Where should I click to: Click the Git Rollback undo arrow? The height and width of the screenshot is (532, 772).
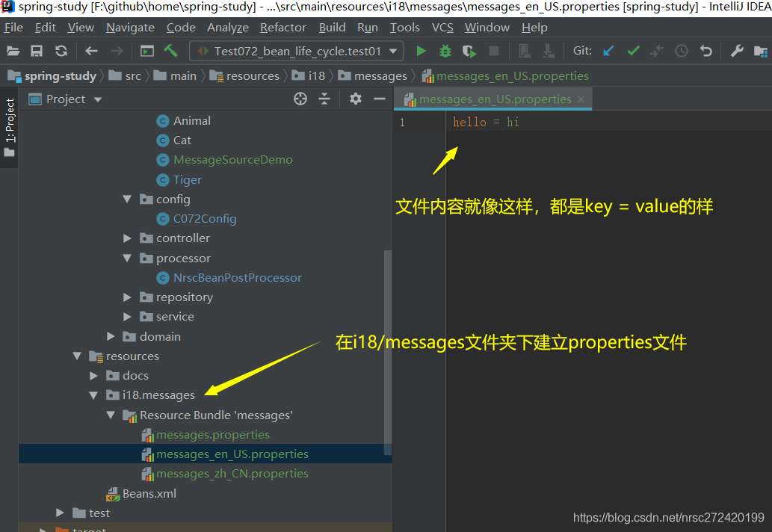coord(706,51)
